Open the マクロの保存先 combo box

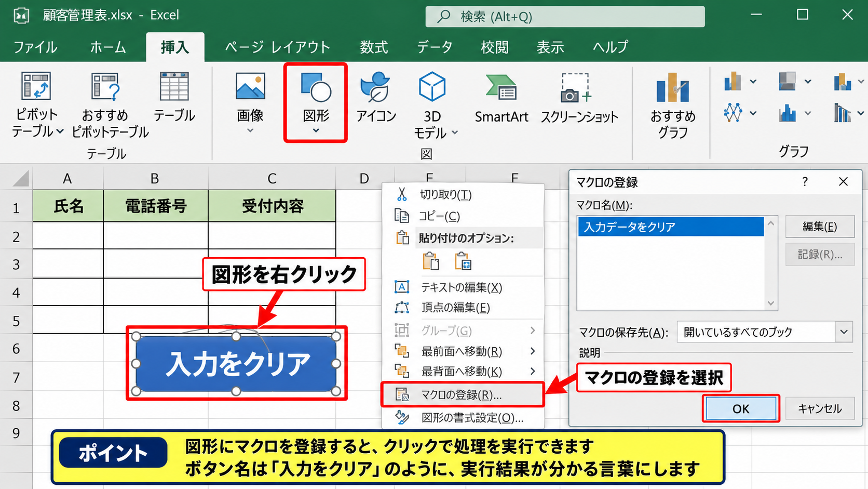click(x=765, y=332)
